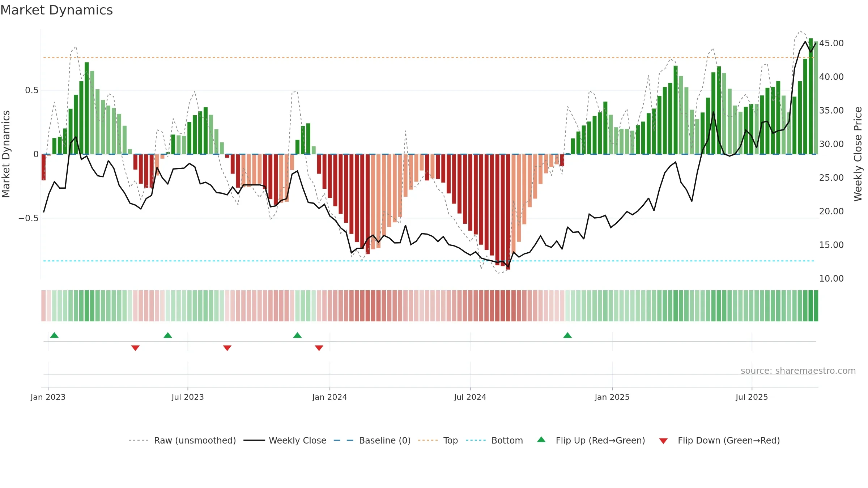868x488 pixels.
Task: Click the source: sharemaestro.com text
Action: 798,371
